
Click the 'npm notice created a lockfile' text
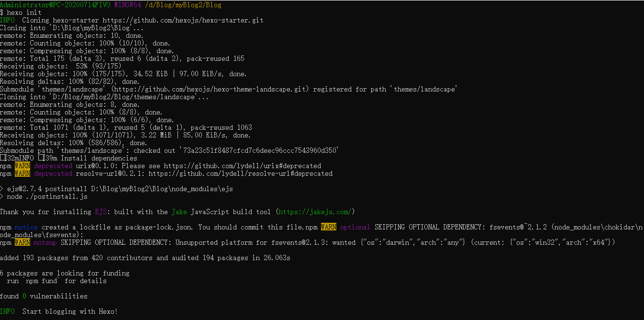pyautogui.click(x=158, y=227)
